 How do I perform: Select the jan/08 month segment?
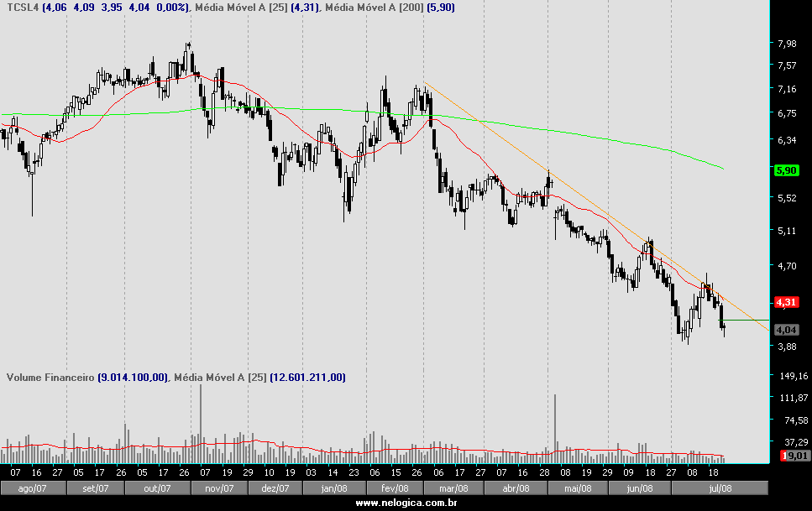point(334,488)
